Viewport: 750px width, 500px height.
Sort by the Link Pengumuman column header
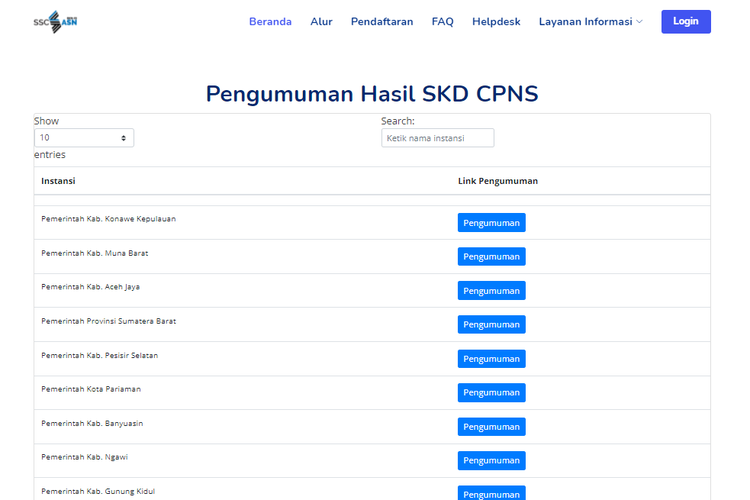point(497,181)
